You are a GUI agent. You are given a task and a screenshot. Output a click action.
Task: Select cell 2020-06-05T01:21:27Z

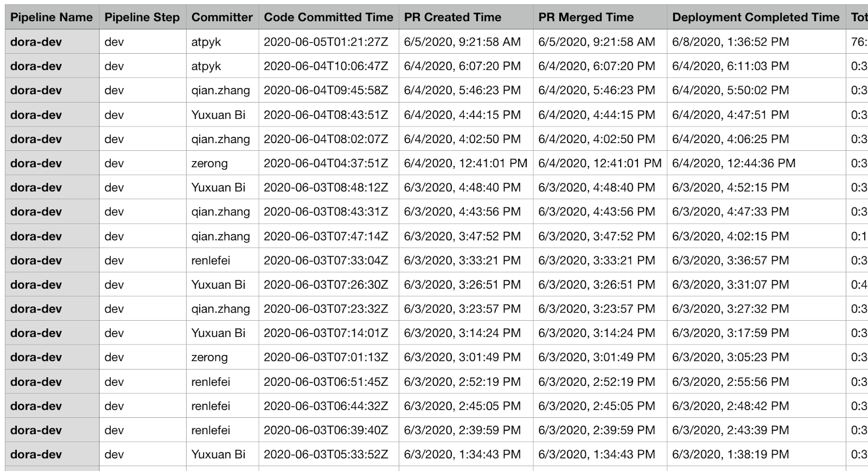coord(326,42)
